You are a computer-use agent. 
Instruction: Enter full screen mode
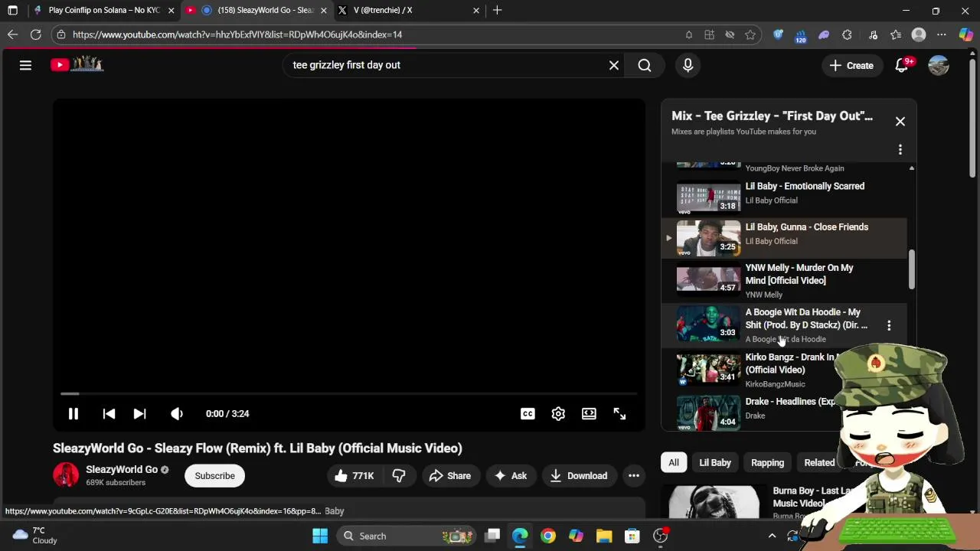tap(619, 413)
